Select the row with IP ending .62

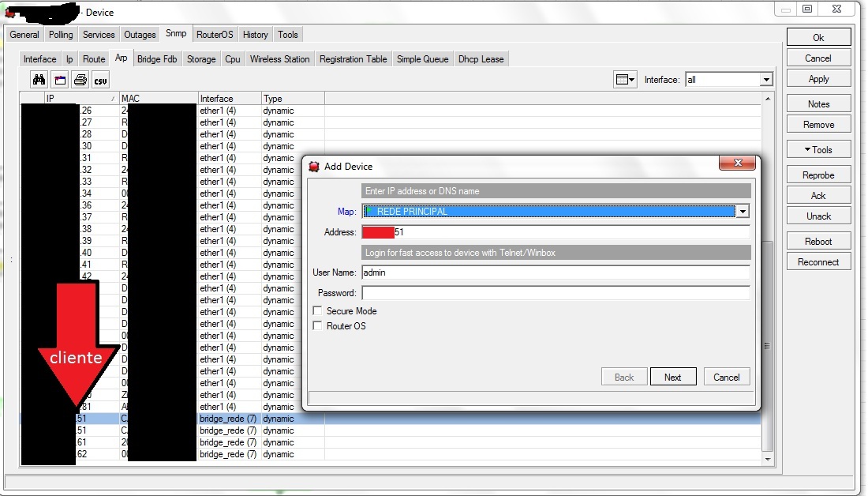(391, 454)
